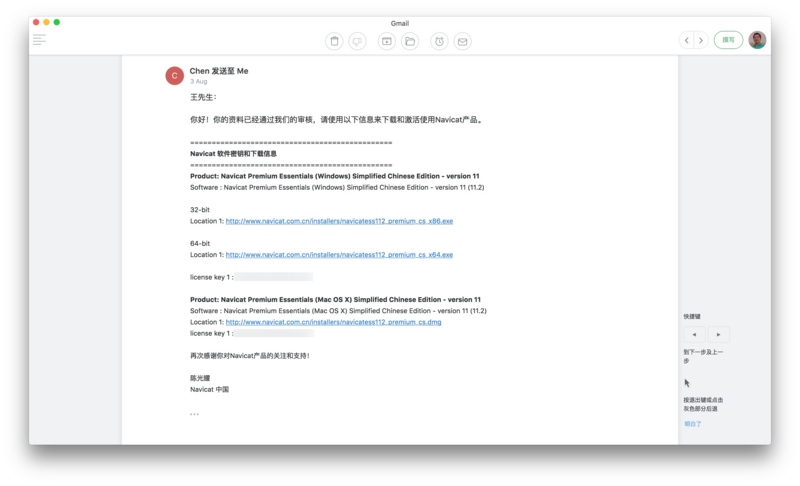Click the red close window button
Screen dimensions: 800x486
pyautogui.click(x=36, y=22)
